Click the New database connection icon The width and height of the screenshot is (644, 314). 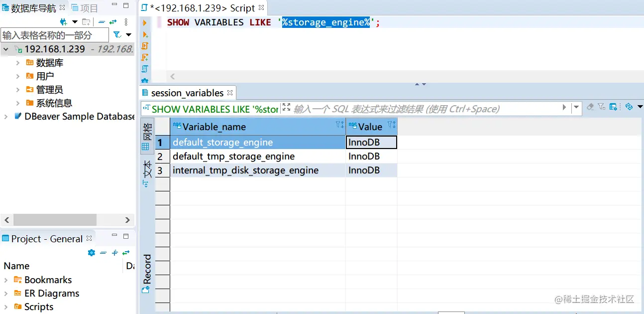pyautogui.click(x=63, y=22)
